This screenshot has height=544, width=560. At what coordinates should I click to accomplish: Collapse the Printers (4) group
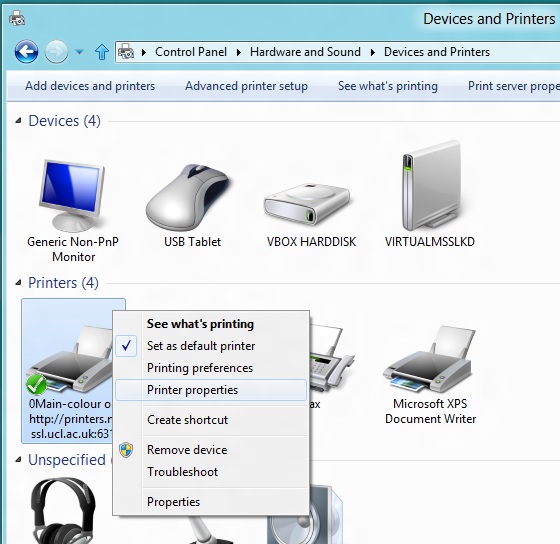(18, 283)
